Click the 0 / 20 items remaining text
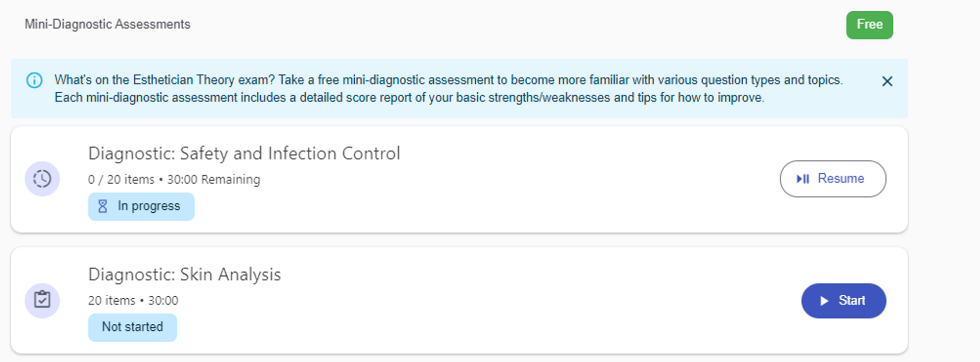Screen dimensions: 980x362 (174, 179)
